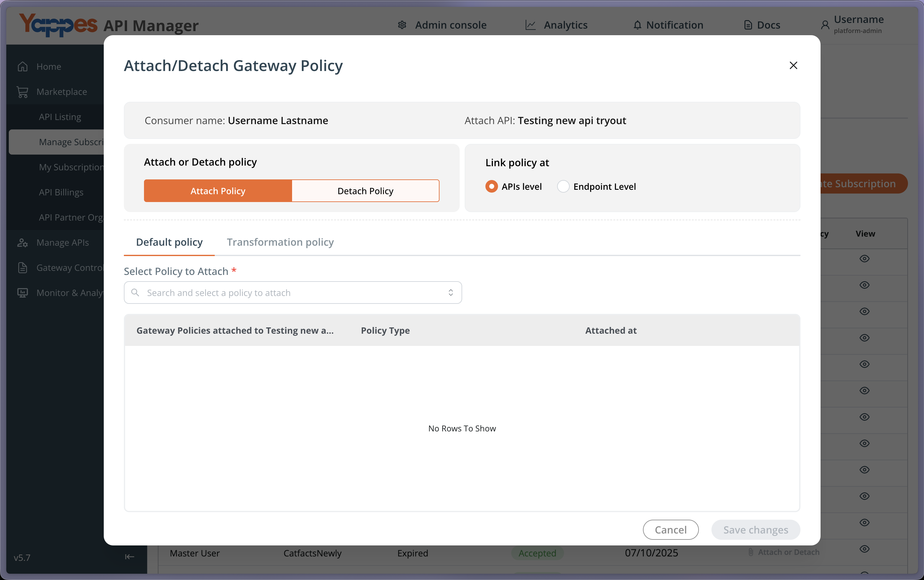Screen dimensions: 924x580
Task: Sort by the Policy Type column header
Action: click(x=385, y=330)
